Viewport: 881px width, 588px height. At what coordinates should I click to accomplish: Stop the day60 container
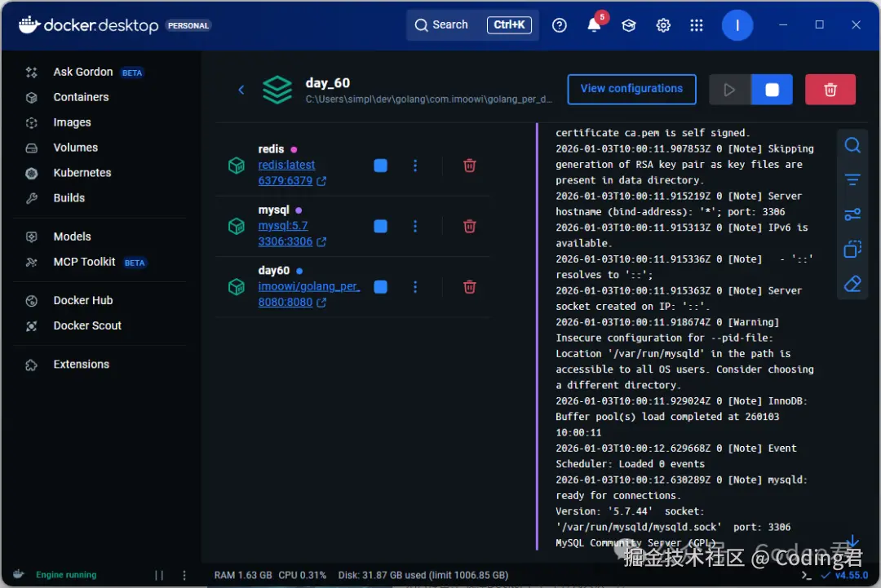click(380, 287)
